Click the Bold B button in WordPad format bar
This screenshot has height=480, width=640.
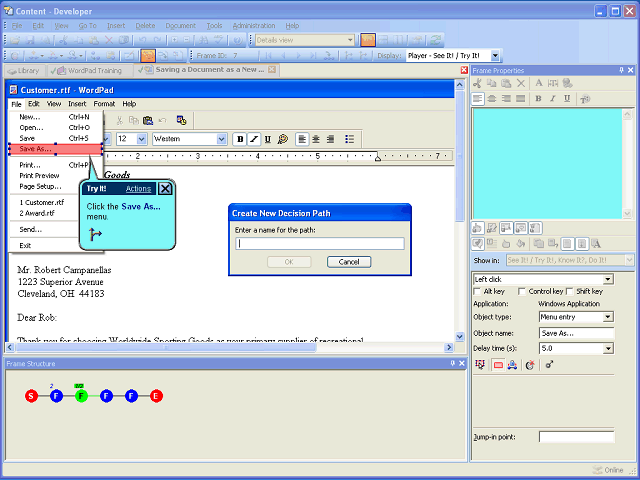coord(240,139)
